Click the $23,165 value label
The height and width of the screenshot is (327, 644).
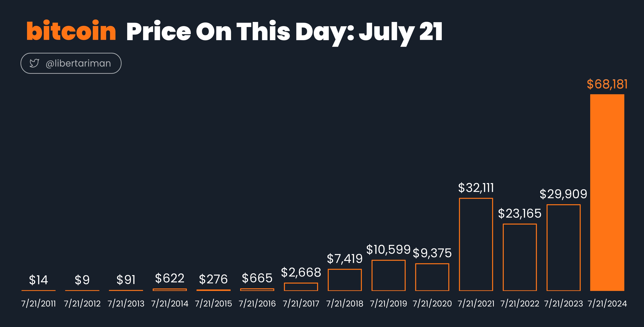pos(520,213)
